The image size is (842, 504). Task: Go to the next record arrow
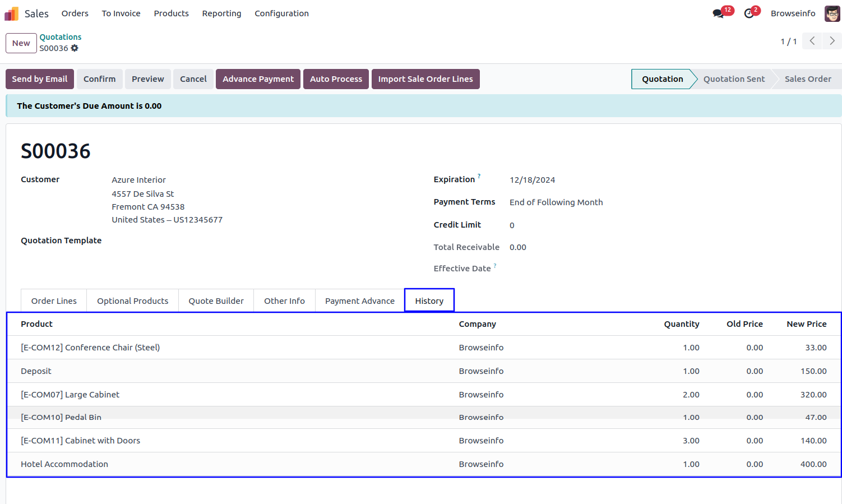pos(832,41)
